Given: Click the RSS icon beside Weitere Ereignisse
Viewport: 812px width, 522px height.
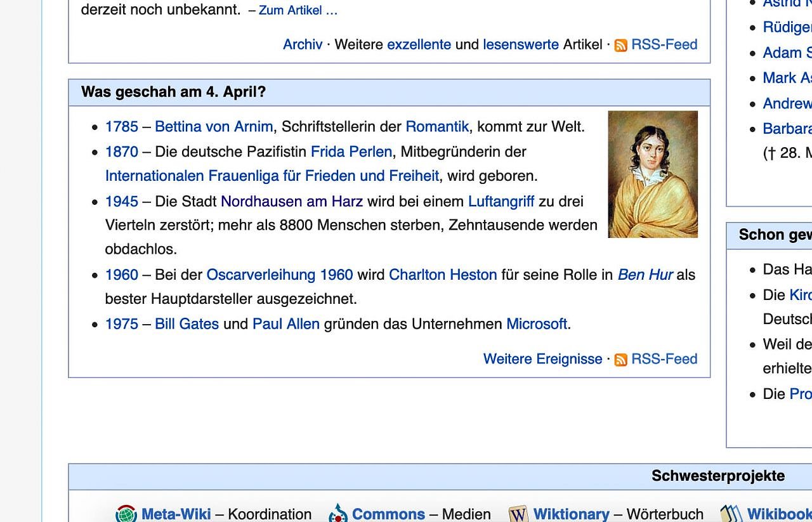Looking at the screenshot, I should [x=620, y=360].
